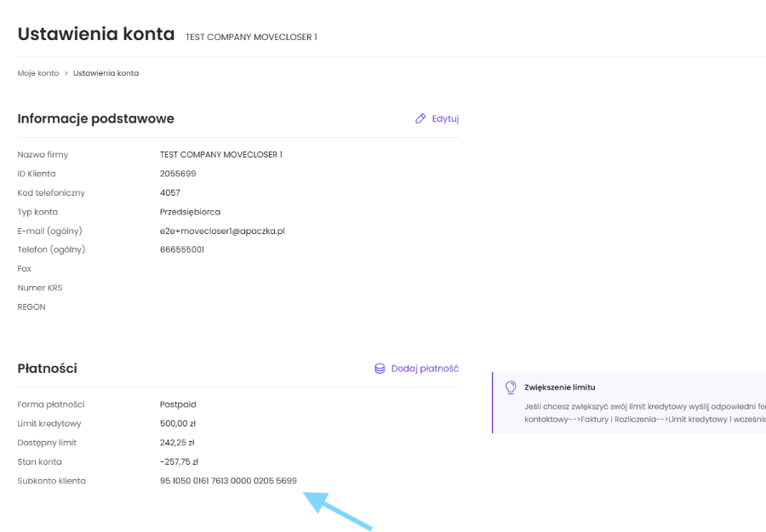Click the Stan konta value -257,75 zł
The width and height of the screenshot is (766, 532).
(179, 462)
